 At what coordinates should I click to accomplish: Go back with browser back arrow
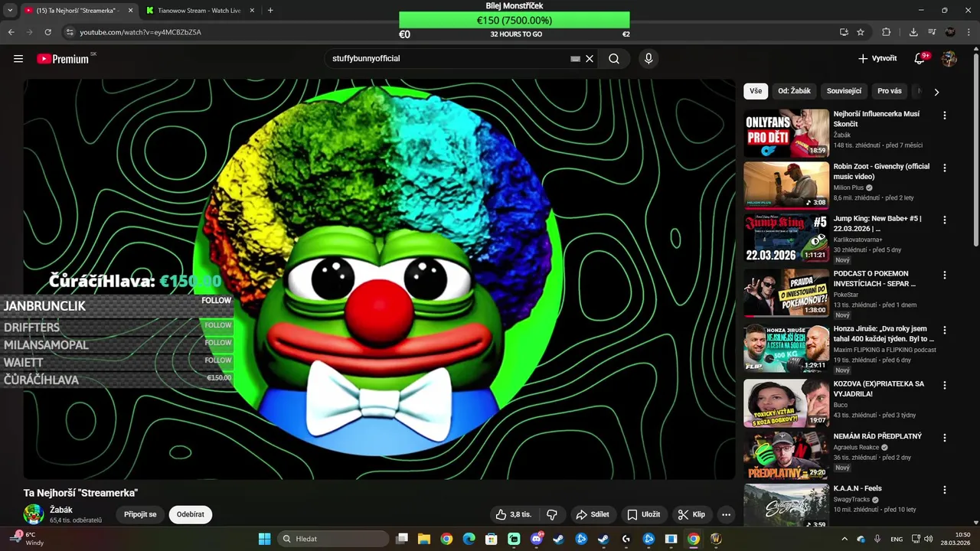[x=11, y=32]
